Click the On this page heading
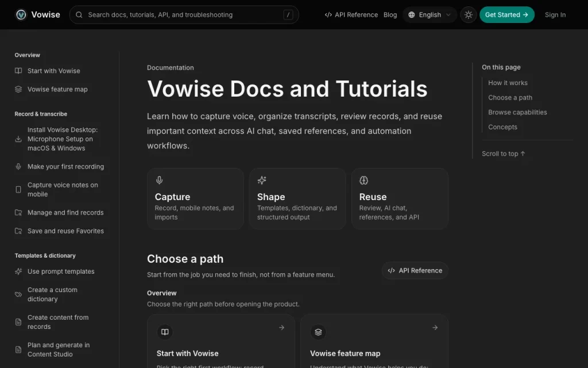 [x=501, y=67]
